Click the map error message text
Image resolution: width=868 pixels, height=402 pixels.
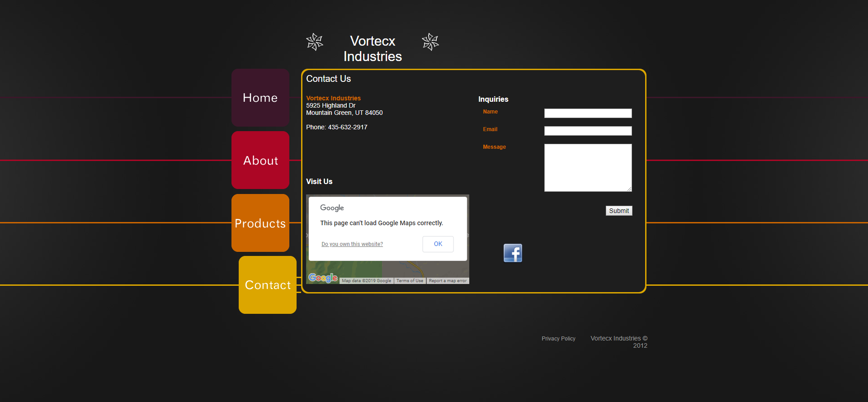coord(382,223)
